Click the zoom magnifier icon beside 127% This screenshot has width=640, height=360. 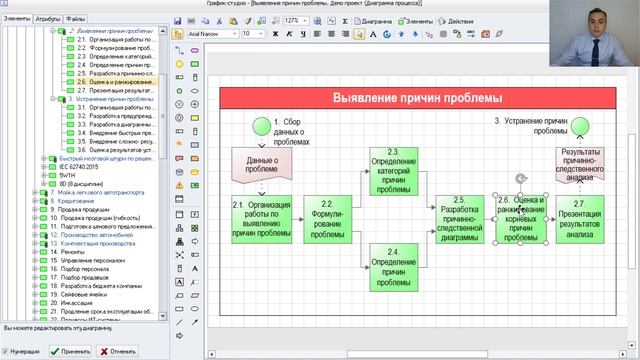point(317,21)
